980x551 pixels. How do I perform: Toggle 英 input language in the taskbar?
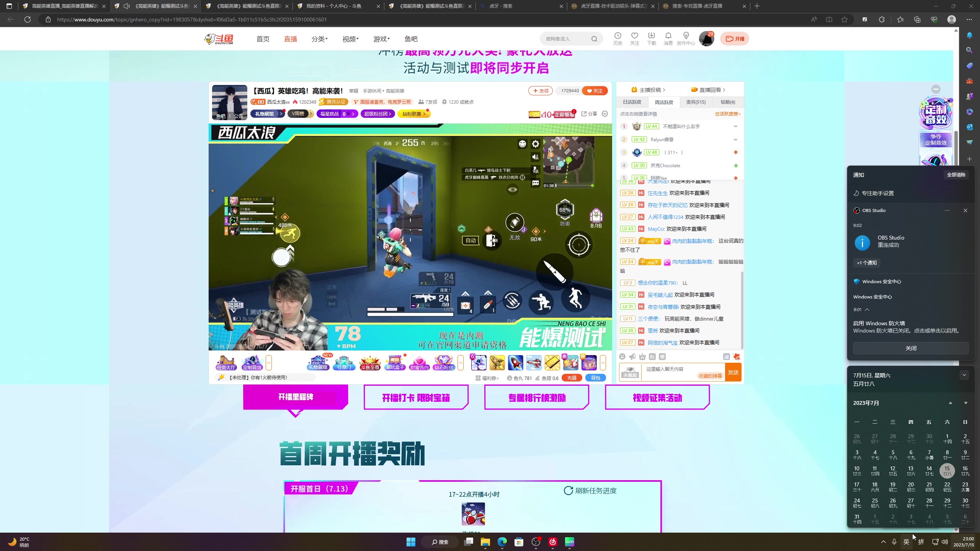click(906, 542)
